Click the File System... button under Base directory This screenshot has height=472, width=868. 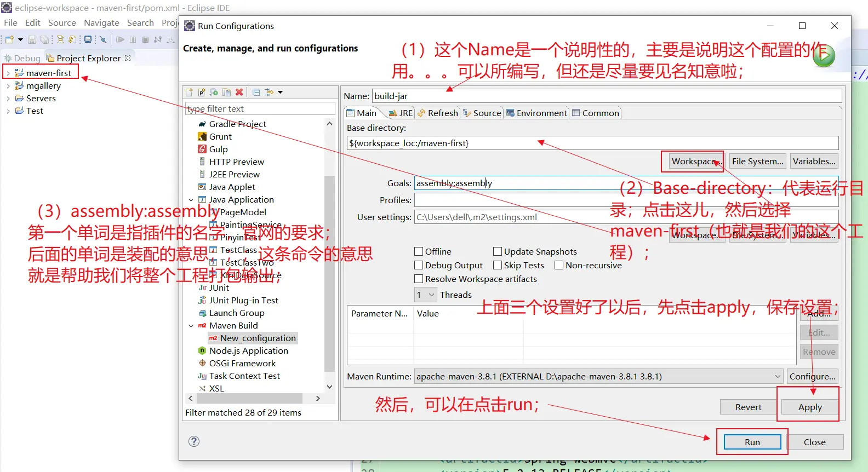point(758,162)
